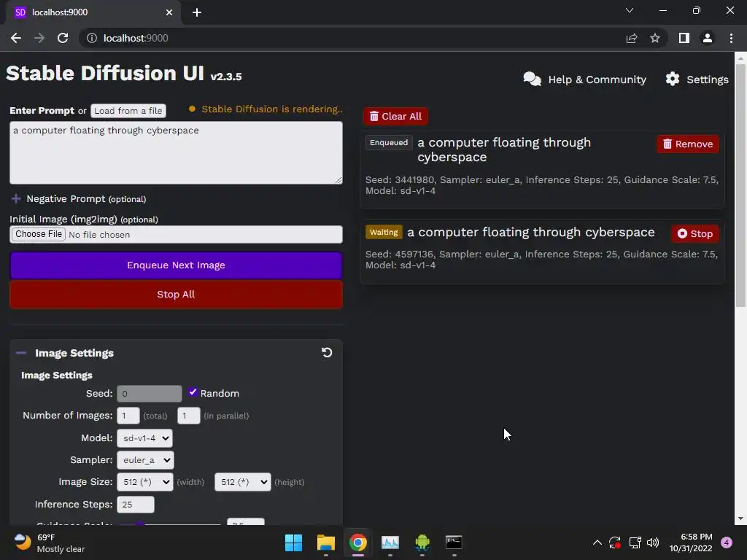Open network icon in system tray

[635, 542]
